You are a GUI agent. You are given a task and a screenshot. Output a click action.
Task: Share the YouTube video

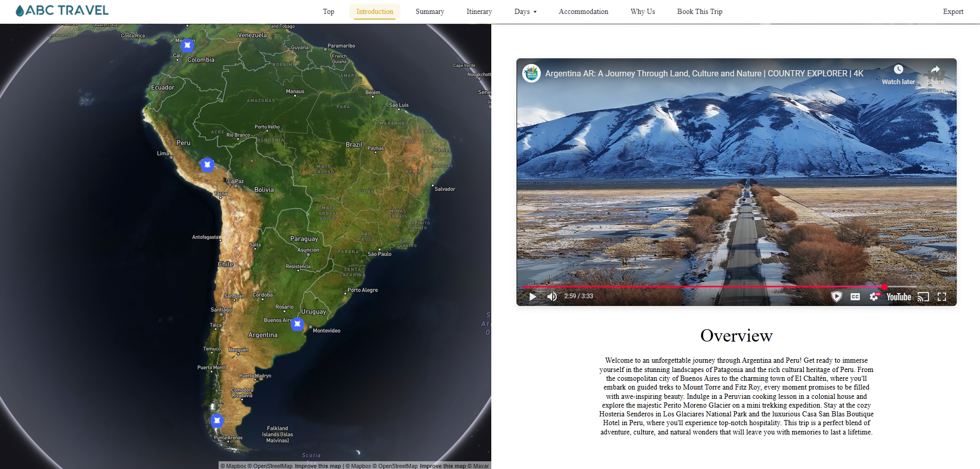(935, 74)
